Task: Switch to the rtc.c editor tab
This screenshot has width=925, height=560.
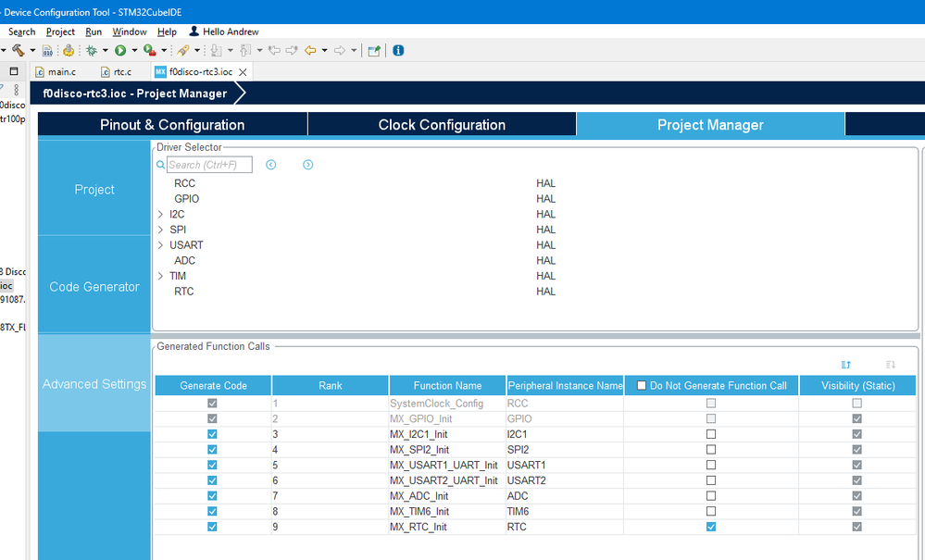Action: 117,72
